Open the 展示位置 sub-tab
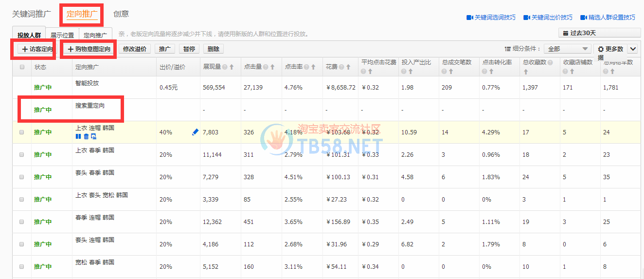644x279 pixels. point(62,36)
